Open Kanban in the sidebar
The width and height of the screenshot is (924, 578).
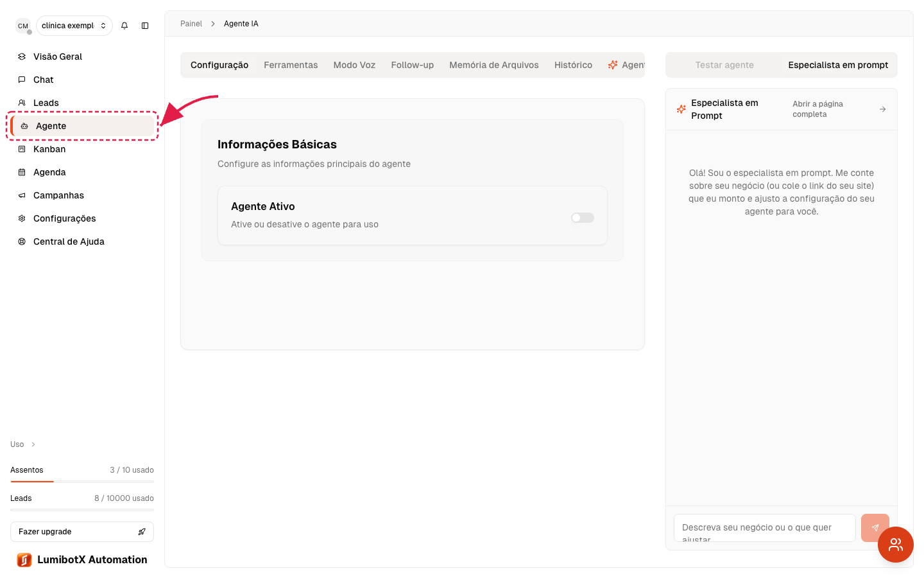82,149
